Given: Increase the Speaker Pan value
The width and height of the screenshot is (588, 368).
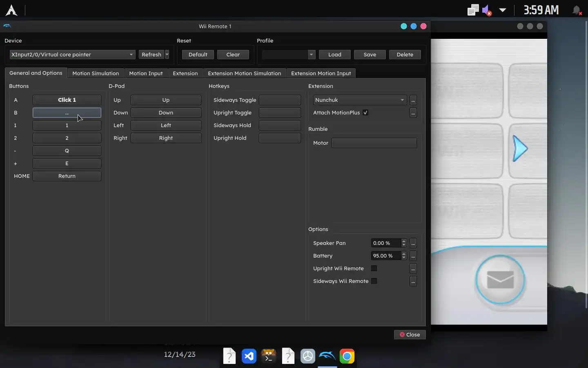Looking at the screenshot, I should pos(404,241).
